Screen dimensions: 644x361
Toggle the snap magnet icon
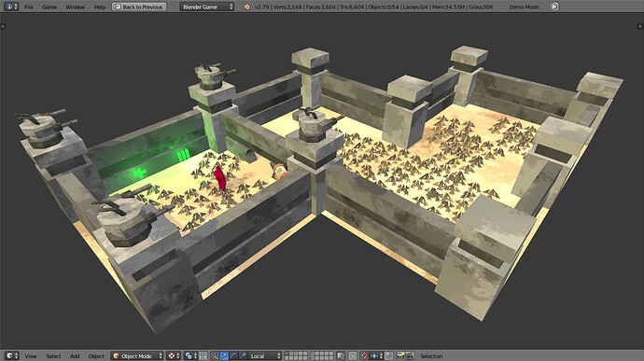click(x=365, y=356)
